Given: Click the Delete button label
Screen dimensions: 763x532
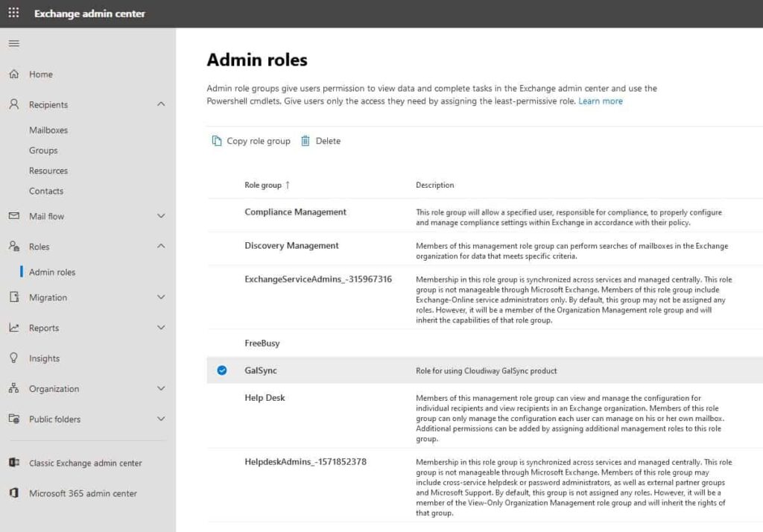Looking at the screenshot, I should tap(328, 141).
